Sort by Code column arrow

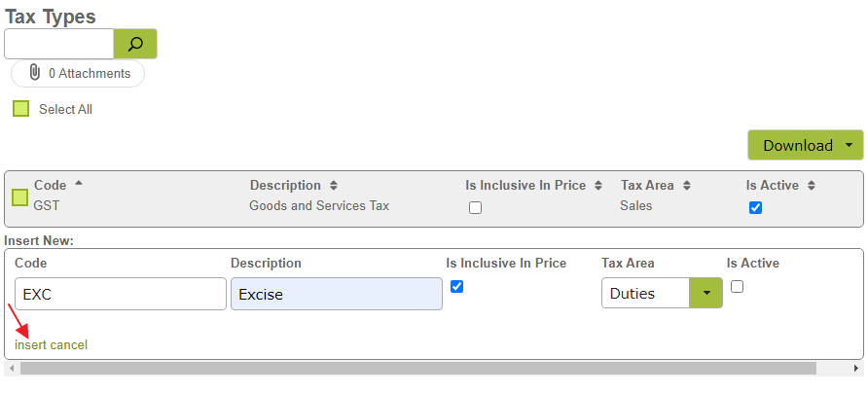point(79,183)
